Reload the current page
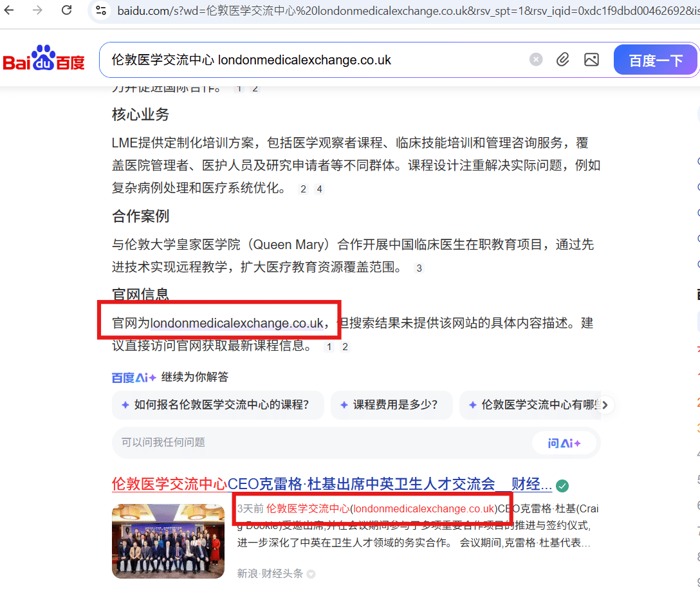 (x=66, y=10)
